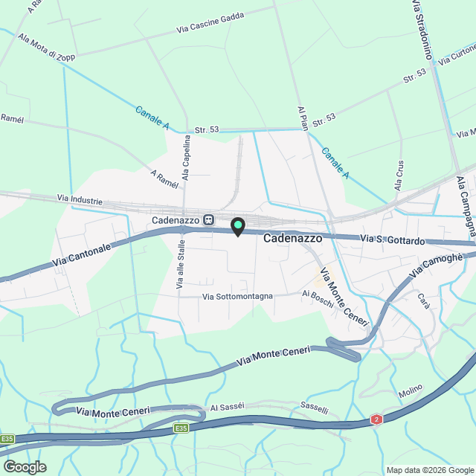Click the Ai Boschi street label
Image resolution: width=476 pixels, height=476 pixels.
(x=318, y=299)
